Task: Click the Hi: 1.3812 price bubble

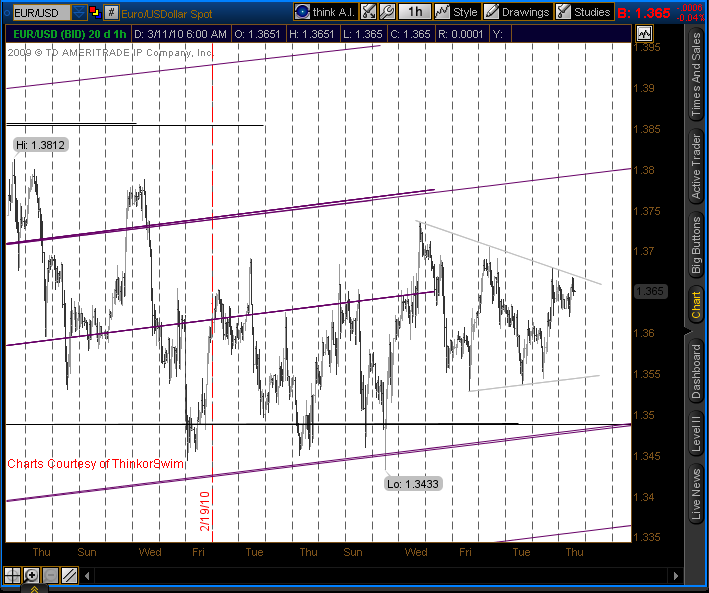Action: (x=40, y=145)
